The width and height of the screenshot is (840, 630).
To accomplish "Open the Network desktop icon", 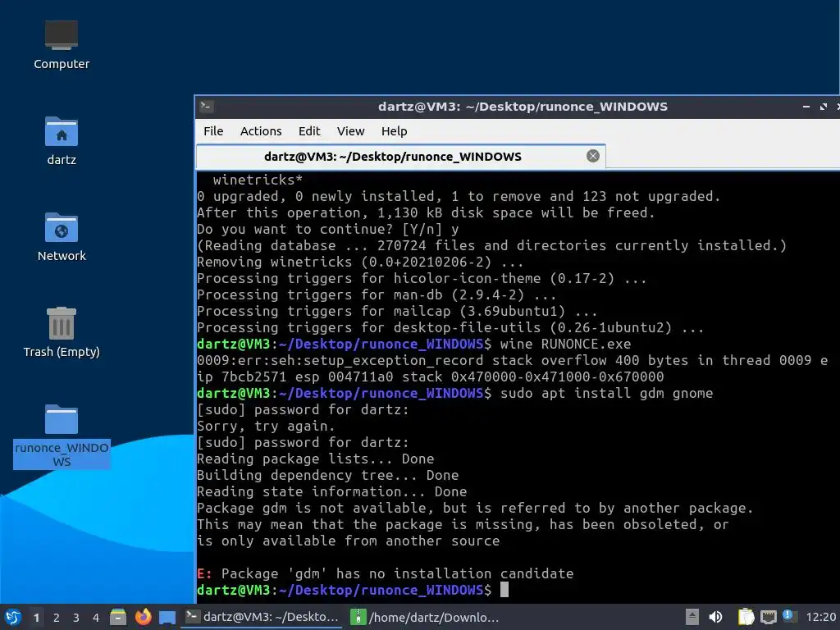I will (x=61, y=237).
